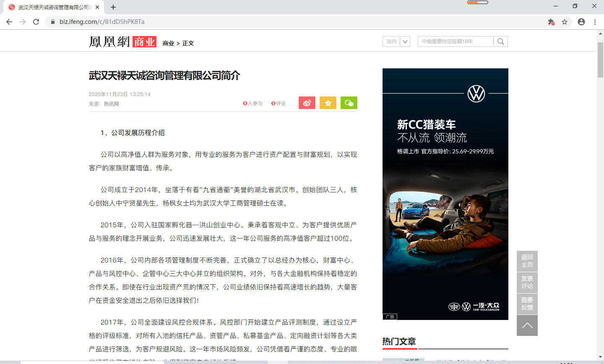The image size is (604, 364).
Task: Open a new browser tab
Action: pos(113,7)
